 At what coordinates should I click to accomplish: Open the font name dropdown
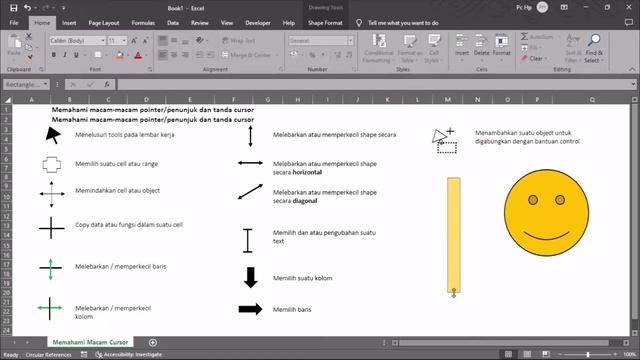point(103,40)
